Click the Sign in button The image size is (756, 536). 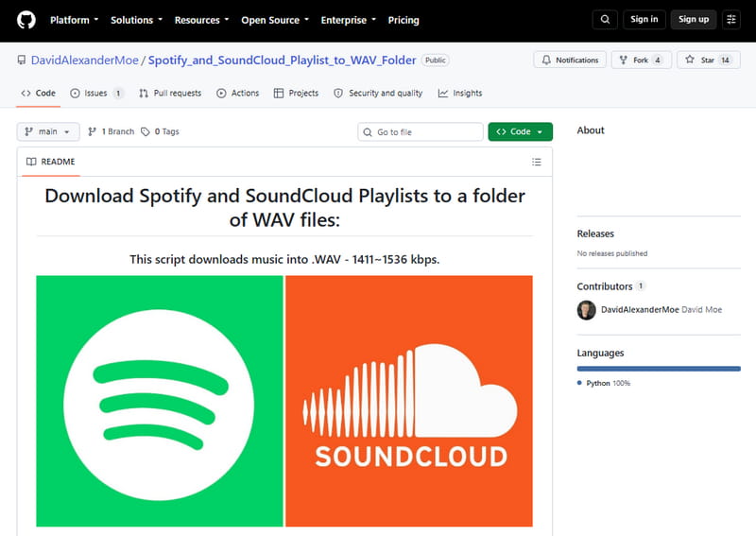(x=644, y=19)
